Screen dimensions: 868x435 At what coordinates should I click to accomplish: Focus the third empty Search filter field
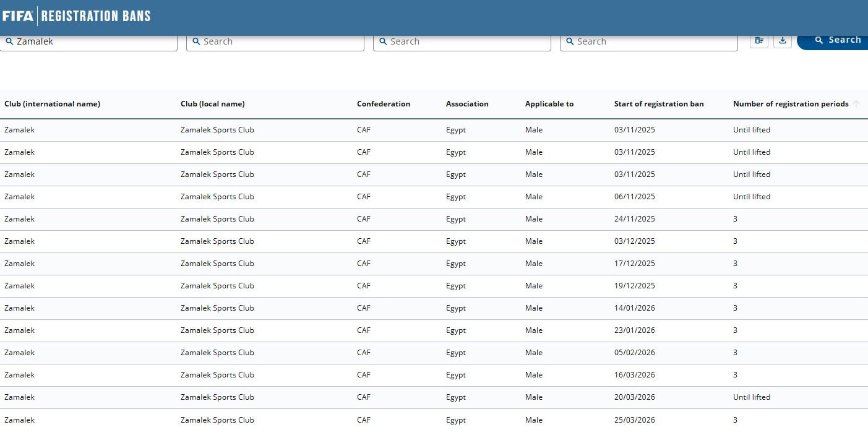point(462,41)
